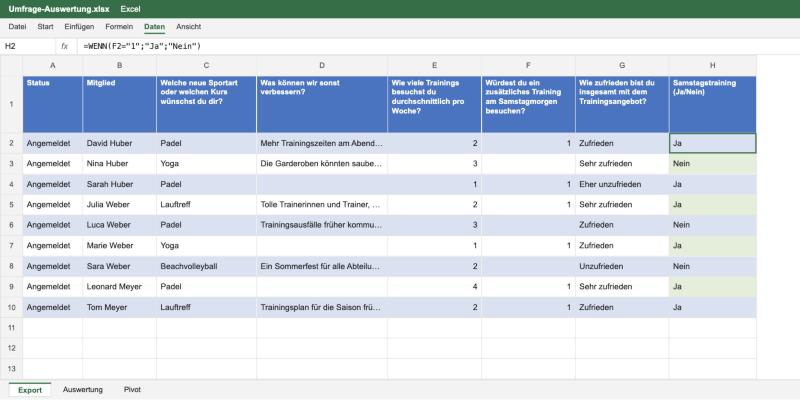
Task: Open the Datei menu
Action: (x=17, y=27)
